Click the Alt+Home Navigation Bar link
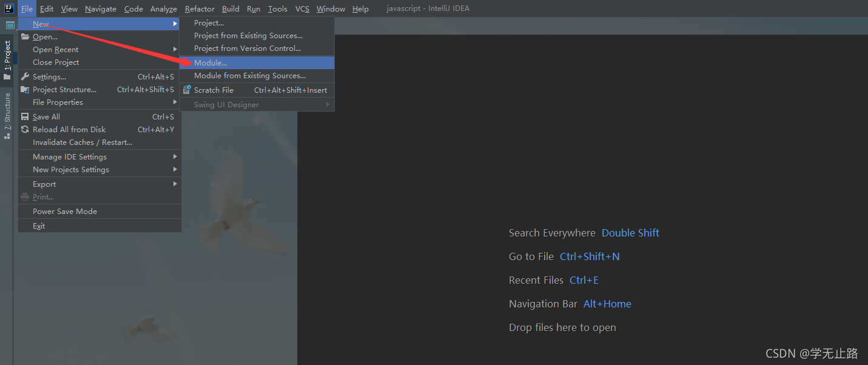Screen dimensions: 868x365 [x=607, y=304]
